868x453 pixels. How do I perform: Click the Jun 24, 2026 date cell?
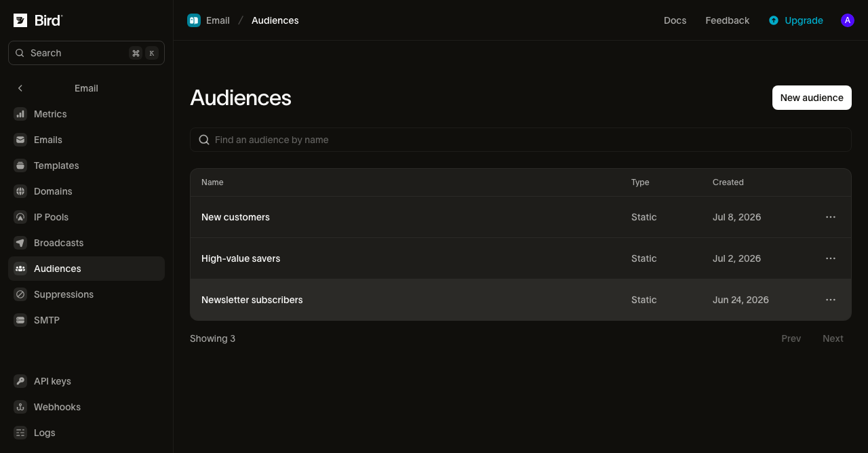tap(741, 300)
